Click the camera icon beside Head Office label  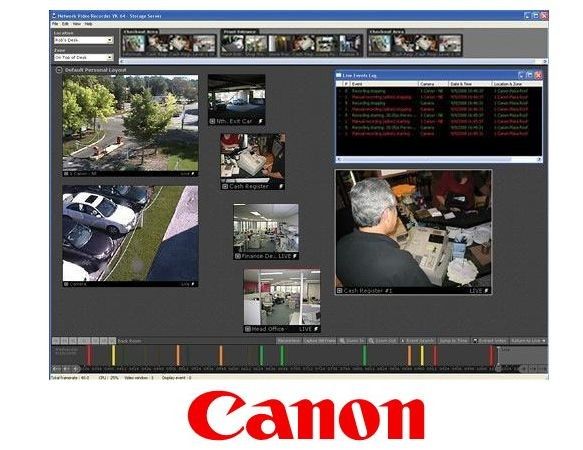tap(248, 329)
